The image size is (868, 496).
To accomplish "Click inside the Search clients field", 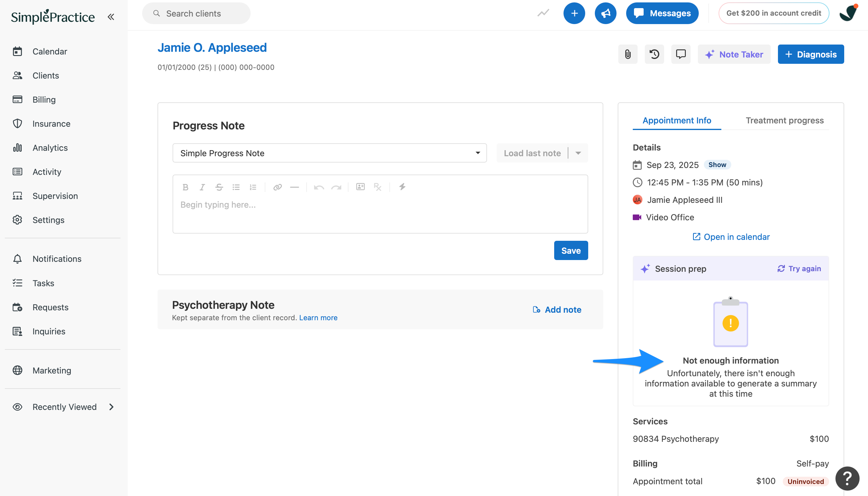I will tap(196, 13).
